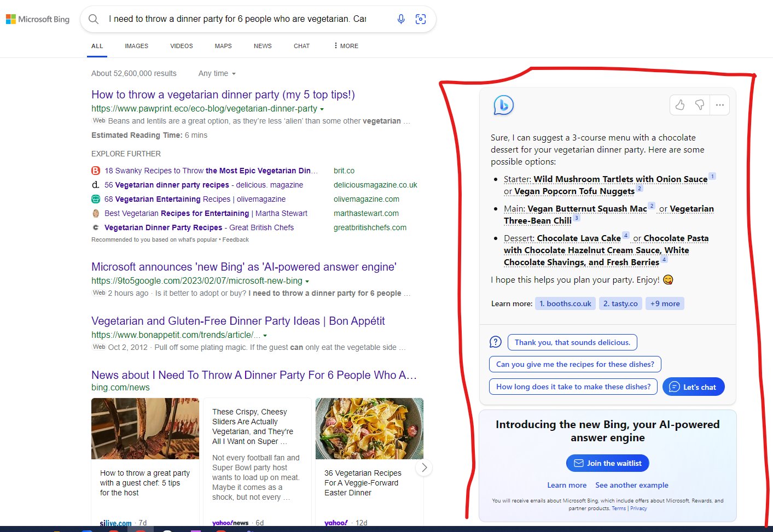
Task: Click the brit.co favicon icon
Action: [x=96, y=171]
